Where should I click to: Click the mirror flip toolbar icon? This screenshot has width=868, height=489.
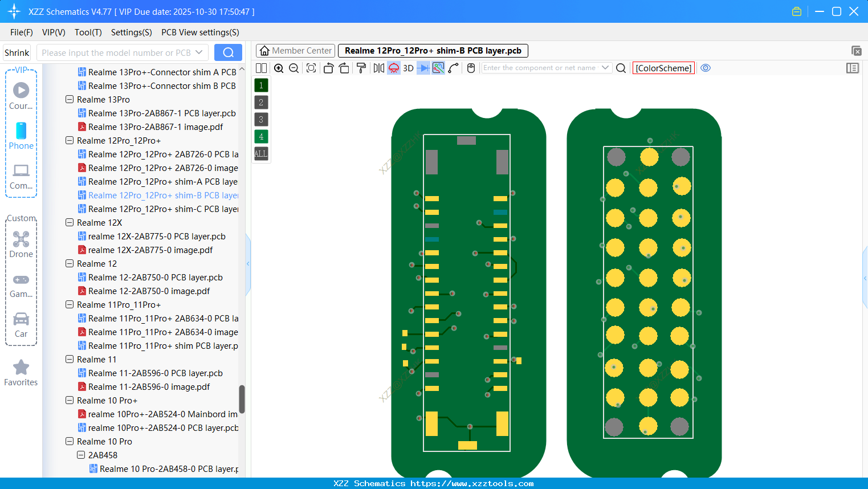tap(378, 68)
